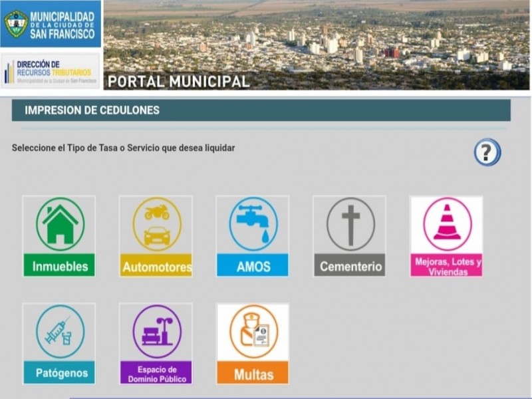This screenshot has width=532, height=399.
Task: Click the blue help question mark icon
Action: [487, 154]
